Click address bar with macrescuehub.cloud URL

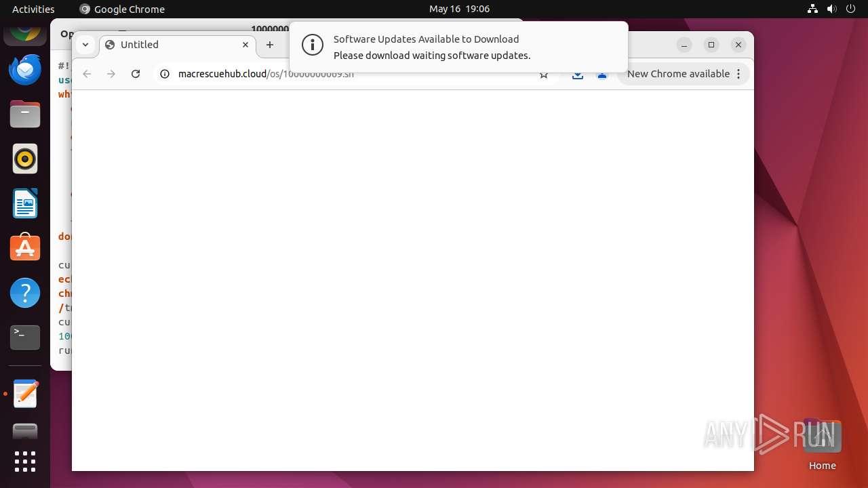pos(355,74)
